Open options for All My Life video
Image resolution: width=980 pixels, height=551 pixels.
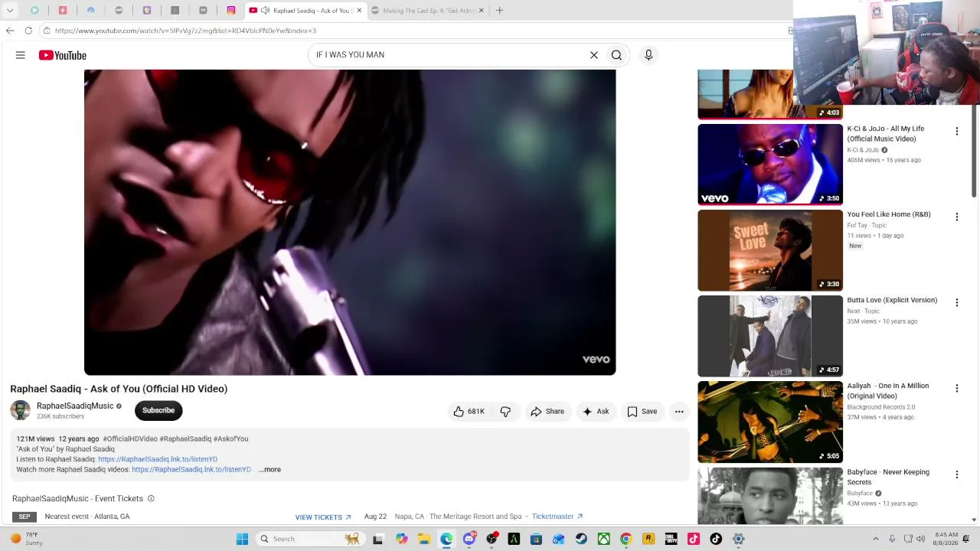(956, 132)
